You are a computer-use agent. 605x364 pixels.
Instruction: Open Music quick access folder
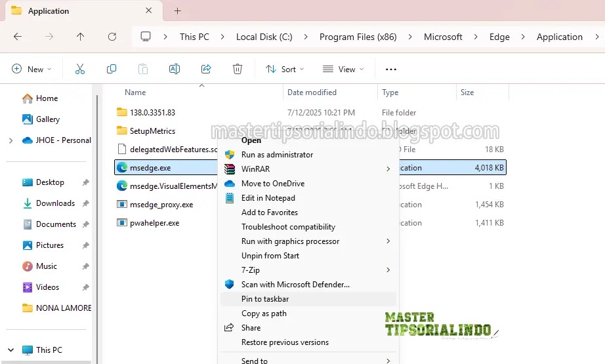click(40, 266)
